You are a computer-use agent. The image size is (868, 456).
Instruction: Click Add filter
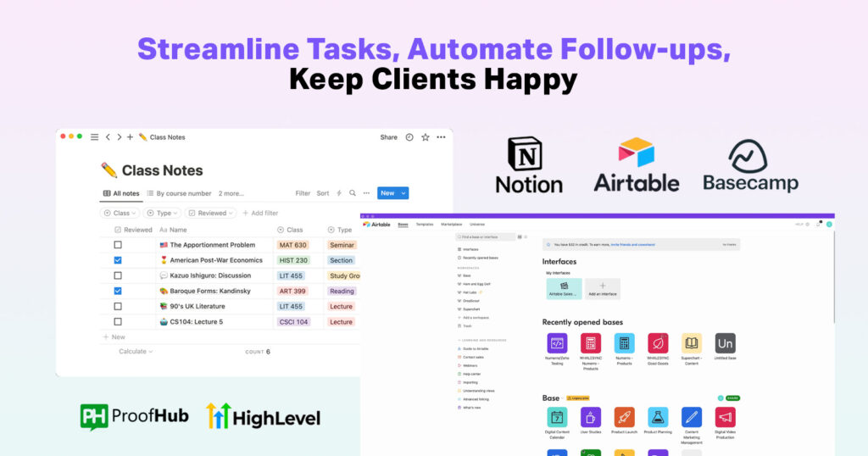tap(260, 213)
